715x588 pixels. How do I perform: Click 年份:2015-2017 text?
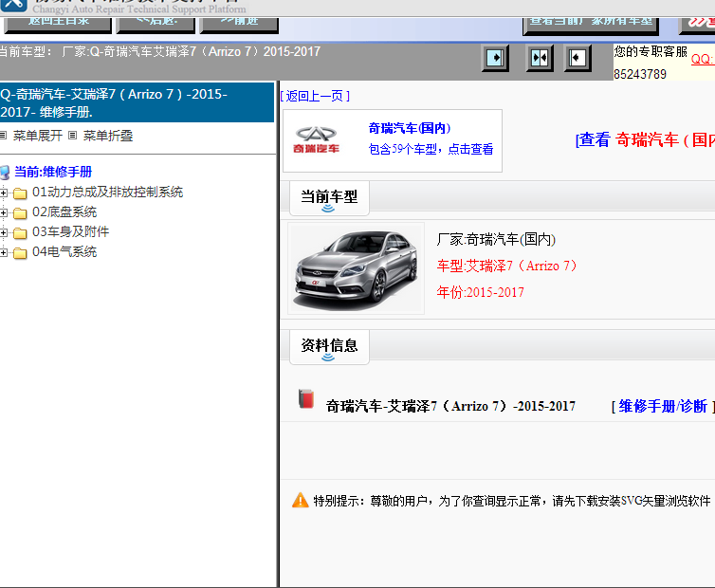pos(480,292)
